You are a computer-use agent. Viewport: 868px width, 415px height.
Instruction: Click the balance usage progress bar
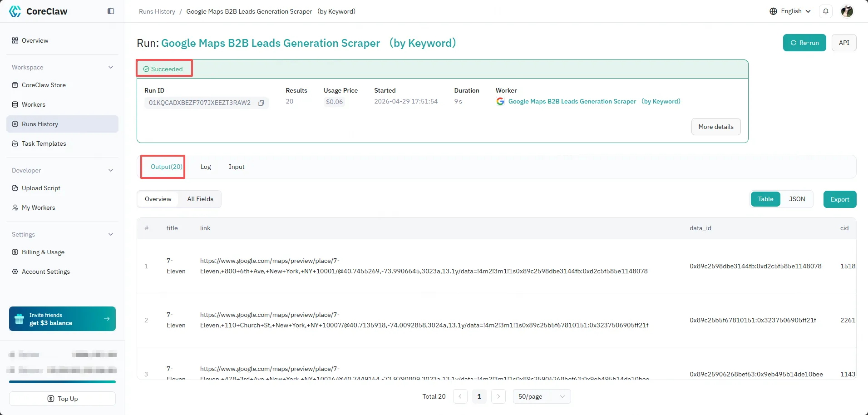tap(62, 382)
